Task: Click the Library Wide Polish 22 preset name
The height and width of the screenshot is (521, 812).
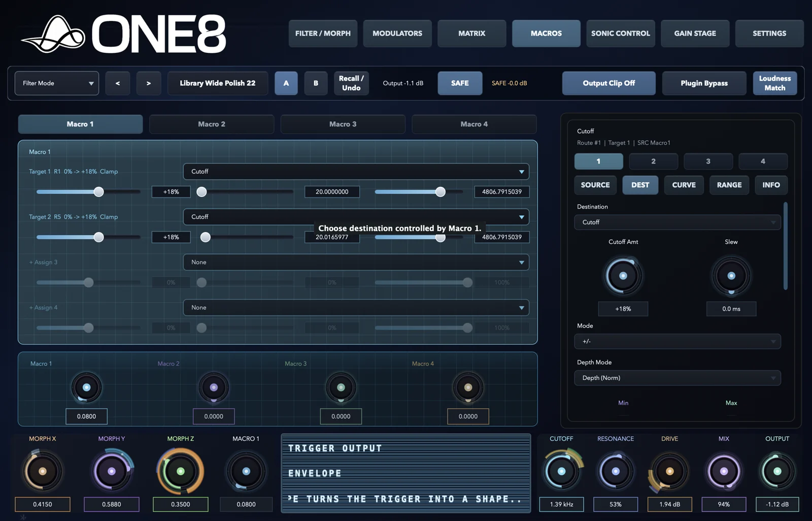Action: [x=218, y=83]
